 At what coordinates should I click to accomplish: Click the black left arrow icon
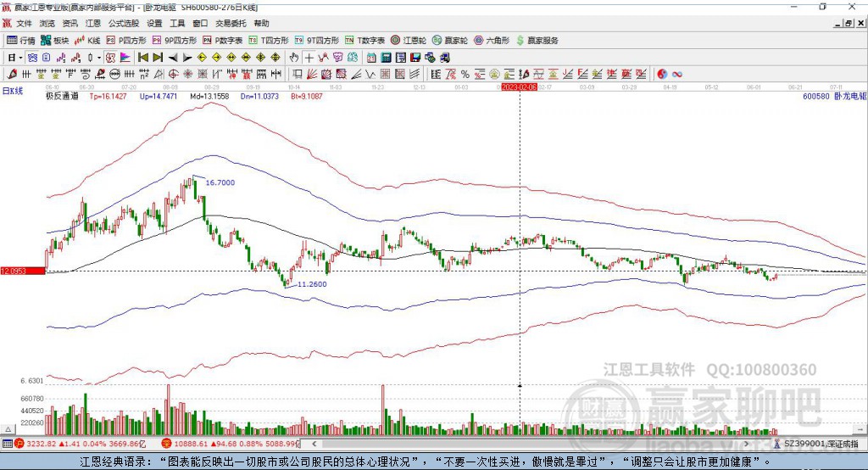click(173, 58)
